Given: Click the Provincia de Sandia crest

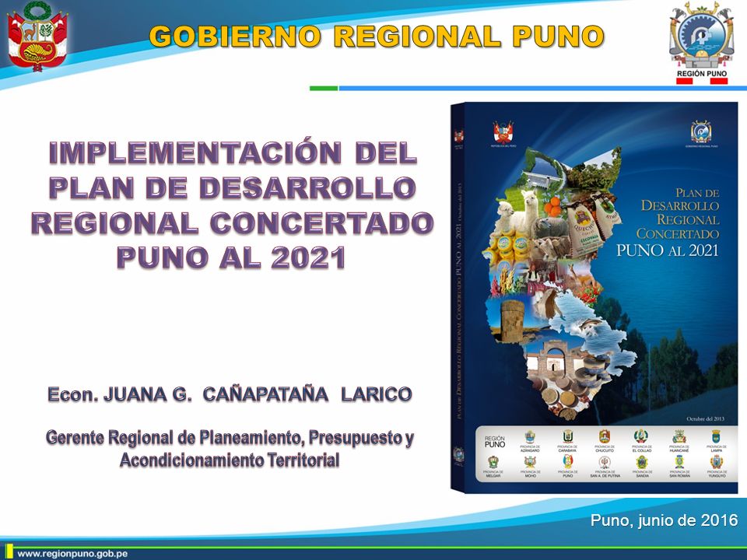Looking at the screenshot, I should pos(642,462).
